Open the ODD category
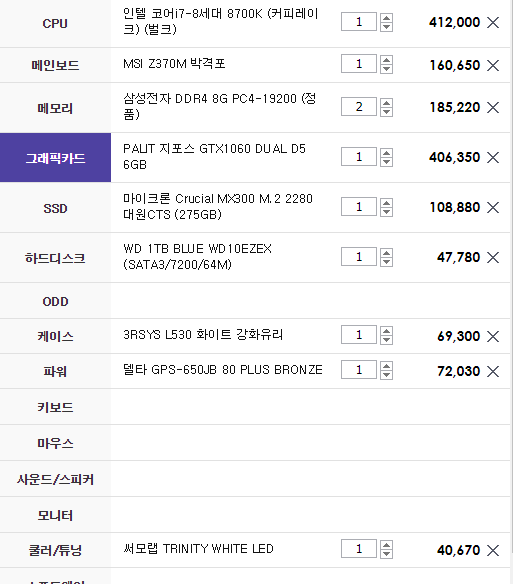The width and height of the screenshot is (513, 584). coord(56,301)
